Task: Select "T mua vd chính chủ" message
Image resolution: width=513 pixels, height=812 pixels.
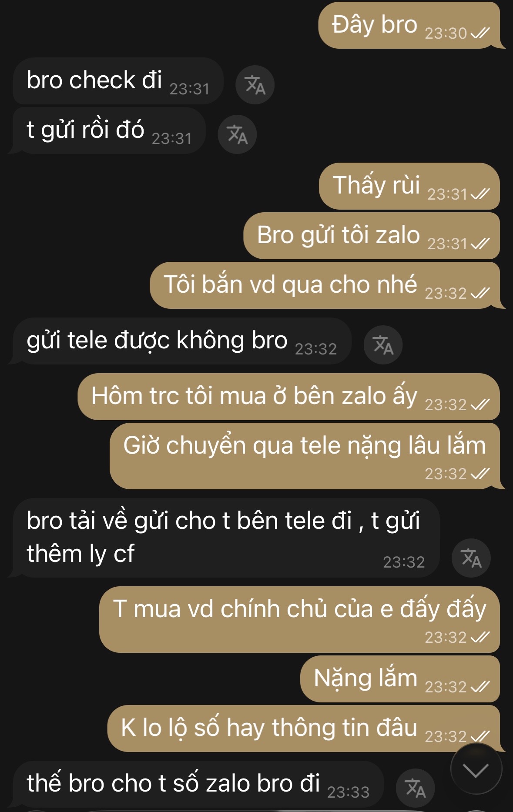Action: point(300,619)
